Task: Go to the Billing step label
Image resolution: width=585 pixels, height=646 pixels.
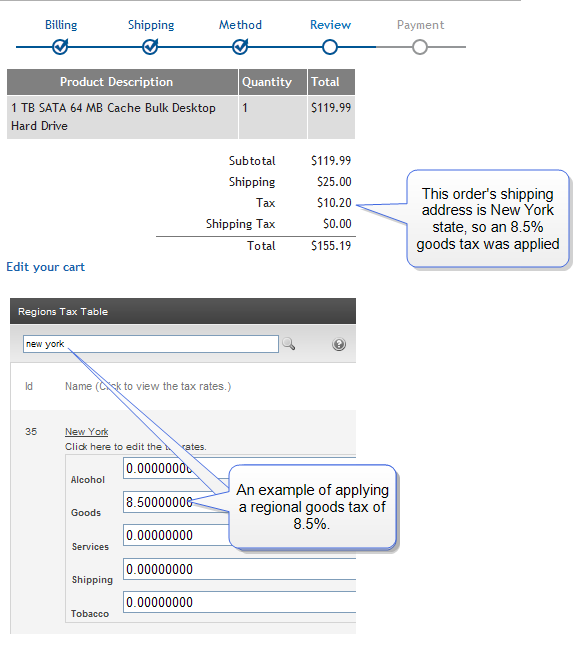Action: point(61,25)
